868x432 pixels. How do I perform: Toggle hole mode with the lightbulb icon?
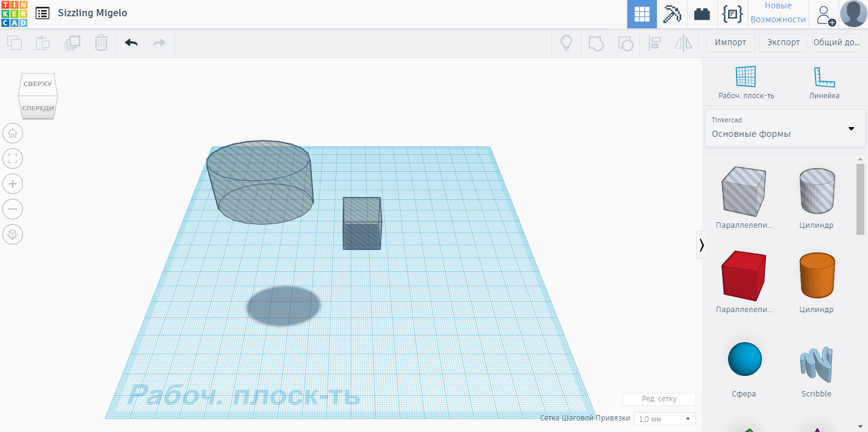(566, 43)
